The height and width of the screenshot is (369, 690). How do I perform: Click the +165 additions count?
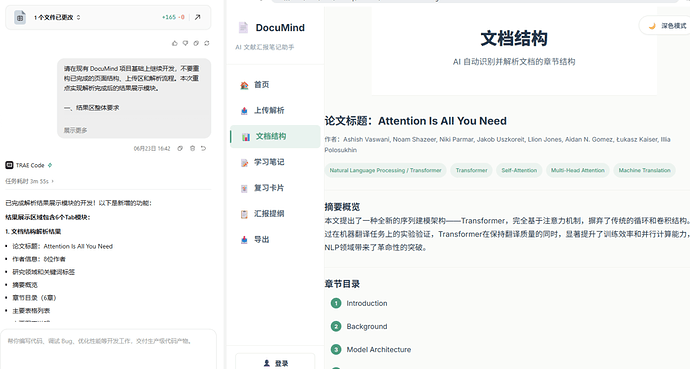tap(169, 17)
